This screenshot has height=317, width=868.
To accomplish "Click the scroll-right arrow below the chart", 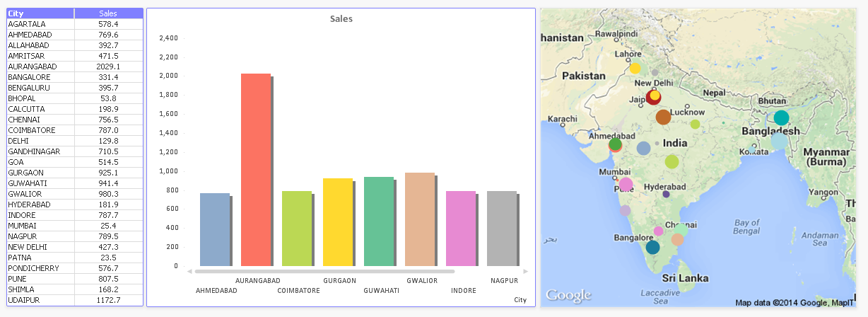I will [525, 271].
